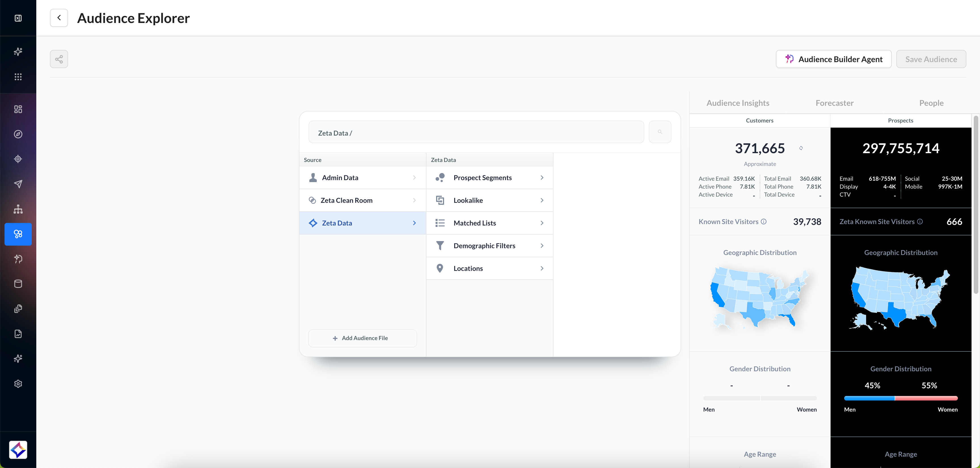The height and width of the screenshot is (468, 980).
Task: Click Known Site Visitors info icon
Action: [x=764, y=222]
